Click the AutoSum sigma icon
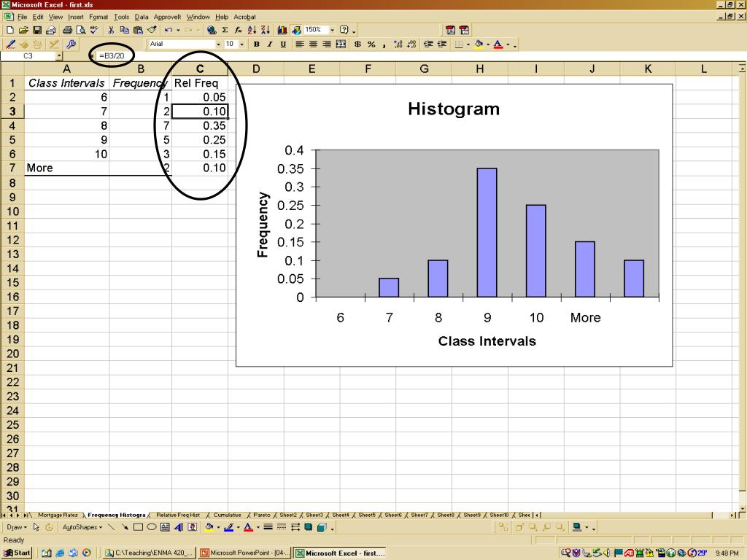The image size is (747, 560). click(x=225, y=30)
